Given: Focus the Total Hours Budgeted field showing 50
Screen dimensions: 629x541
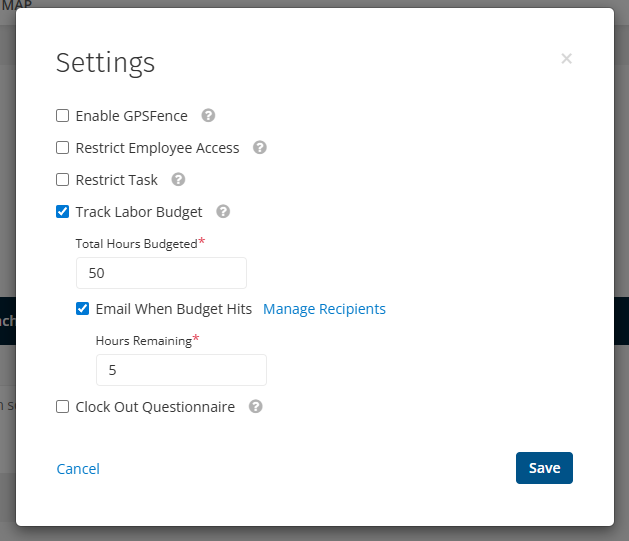Looking at the screenshot, I should pos(161,273).
